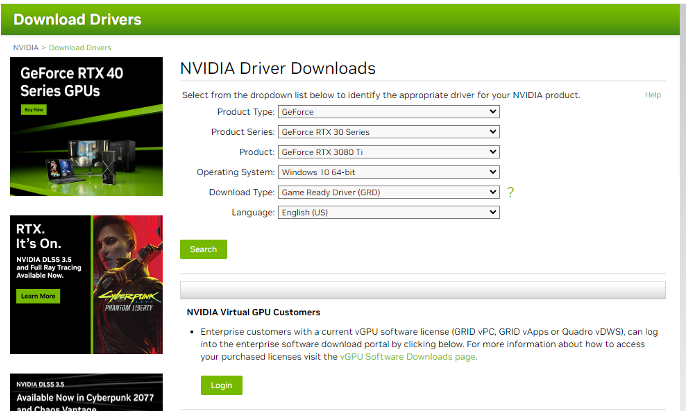Click the NVIDIA Driver Downloads heading
This screenshot has height=412, width=686.
(x=278, y=69)
